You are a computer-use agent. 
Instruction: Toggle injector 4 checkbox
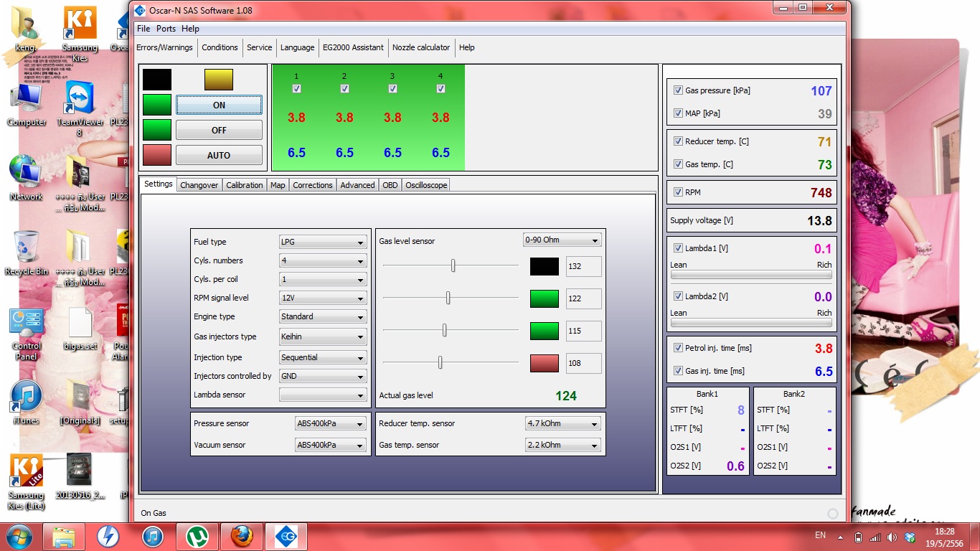click(x=440, y=88)
